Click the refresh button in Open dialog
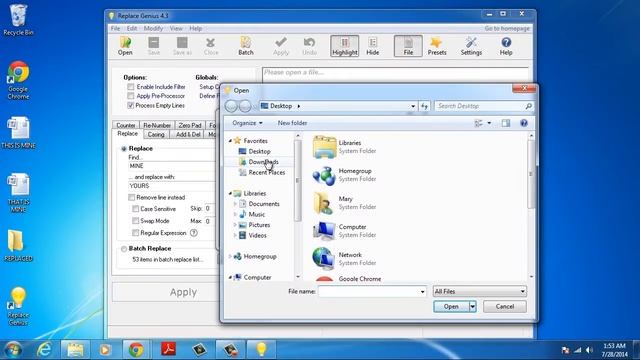This screenshot has width=640, height=360. click(x=424, y=106)
